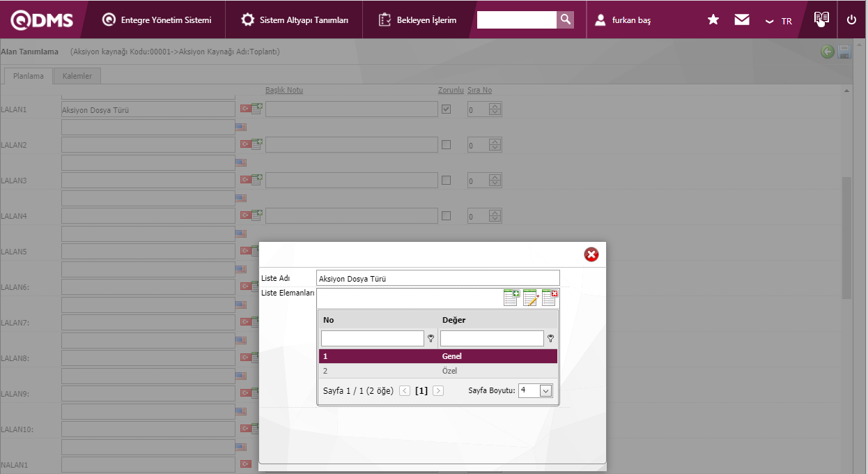868x474 pixels.
Task: Open Sistem Altyapı Tanımları menu
Action: pyautogui.click(x=295, y=20)
